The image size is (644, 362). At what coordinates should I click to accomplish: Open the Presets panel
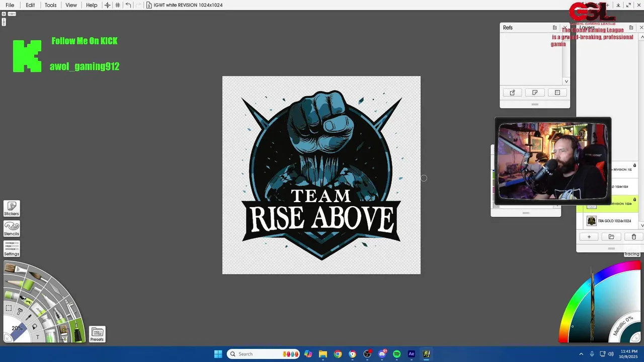(x=97, y=334)
